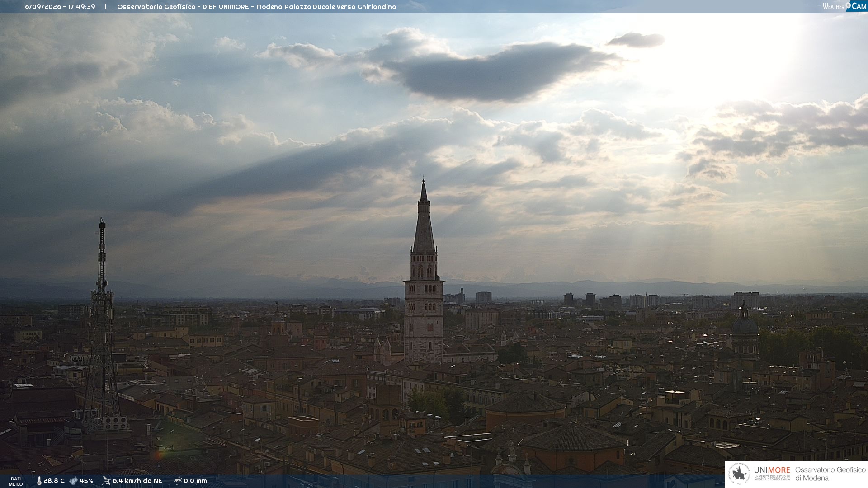Click the UNIMORE university seal emblem
Screen dimensions: 868x488
click(x=739, y=474)
